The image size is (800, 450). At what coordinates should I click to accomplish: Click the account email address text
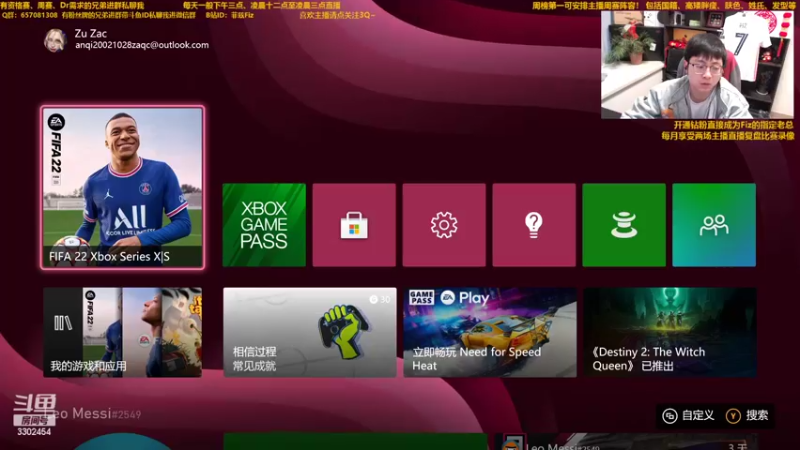[142, 45]
